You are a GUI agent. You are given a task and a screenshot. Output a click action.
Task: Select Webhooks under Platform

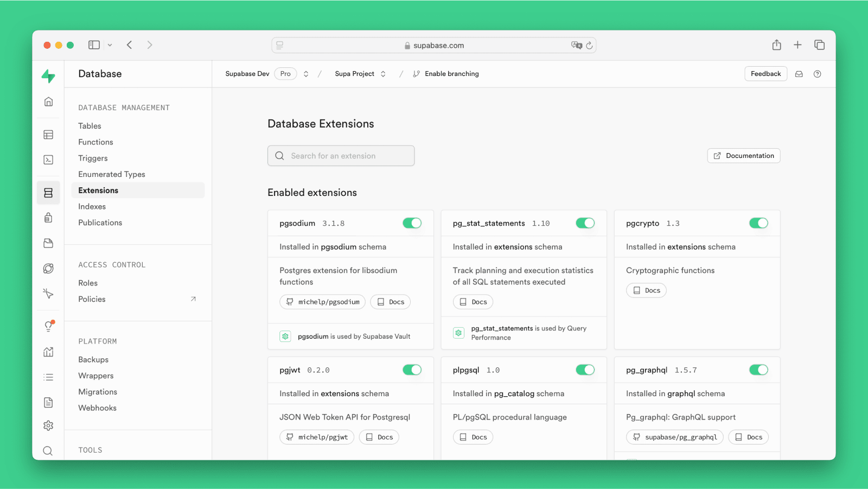(97, 408)
